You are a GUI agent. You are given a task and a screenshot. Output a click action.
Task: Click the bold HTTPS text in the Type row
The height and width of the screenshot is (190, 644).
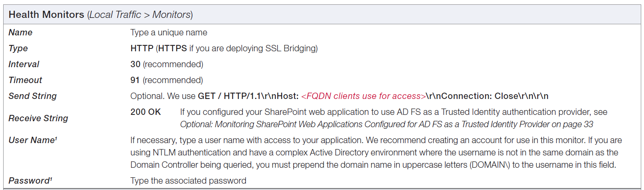pyautogui.click(x=172, y=48)
